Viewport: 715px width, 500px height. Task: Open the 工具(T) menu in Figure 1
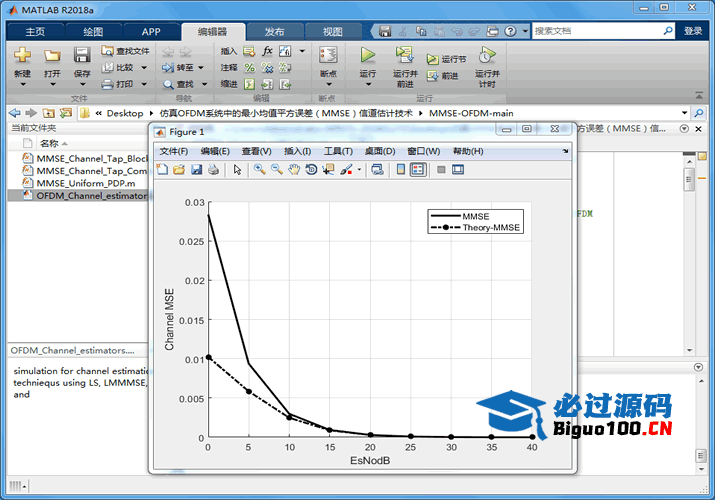(338, 151)
